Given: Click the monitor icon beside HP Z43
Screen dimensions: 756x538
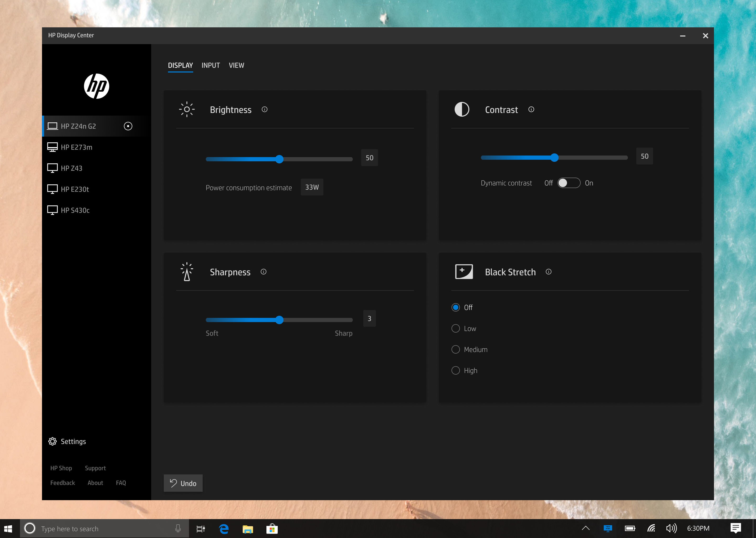Looking at the screenshot, I should [x=52, y=168].
